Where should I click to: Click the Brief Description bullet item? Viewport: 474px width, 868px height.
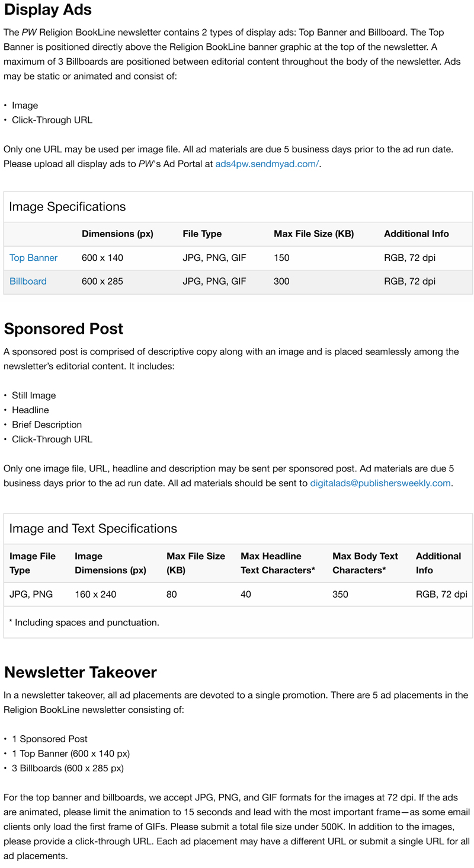coord(47,425)
